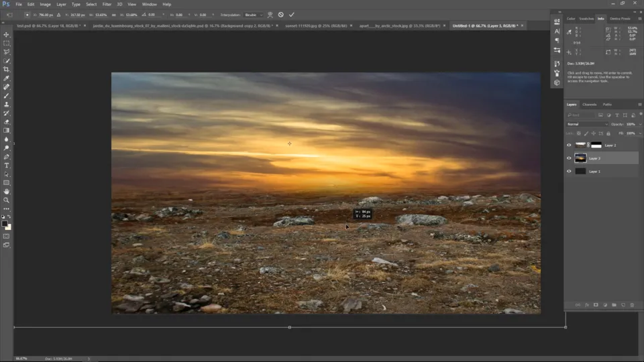Screen dimensions: 644x362
Task: Select the Gradient tool
Action: 6,131
